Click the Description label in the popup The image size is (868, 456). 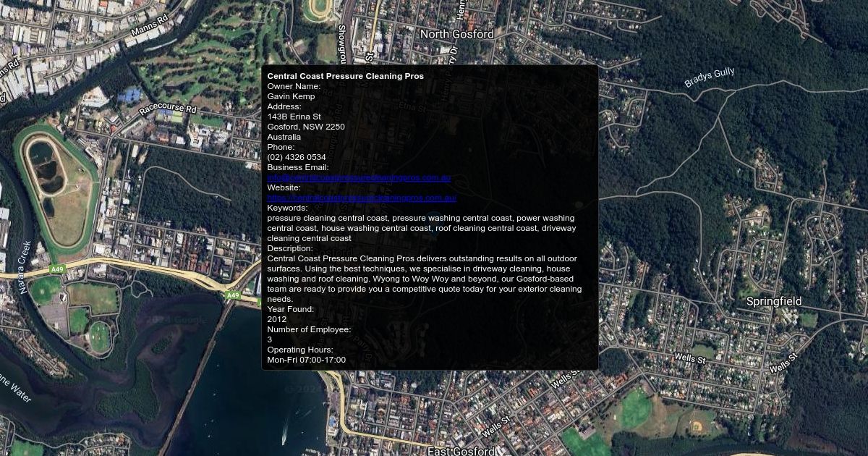point(290,248)
